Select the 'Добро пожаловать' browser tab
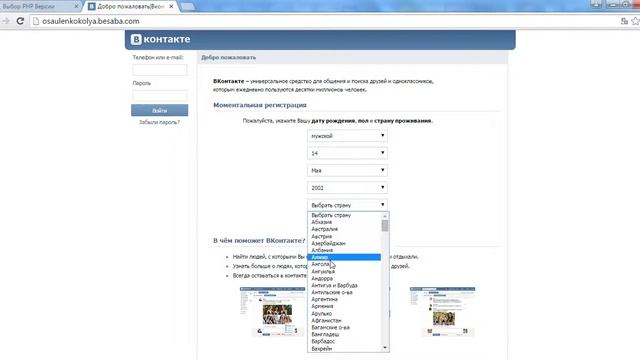This screenshot has width=640, height=360. [x=130, y=7]
